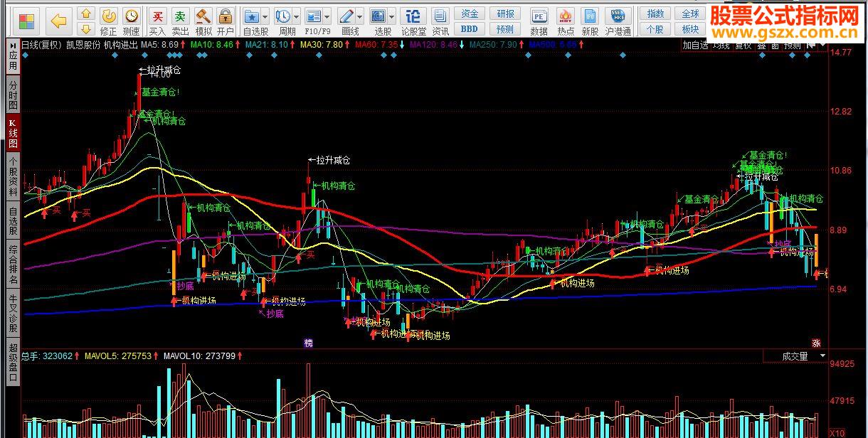
Task: Select the K线图 sidebar tab
Action: tap(13, 133)
